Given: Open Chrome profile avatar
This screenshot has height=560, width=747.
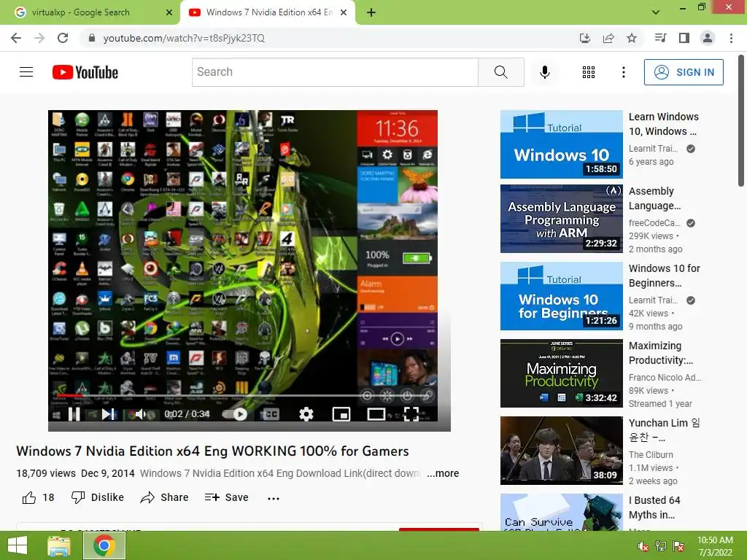Looking at the screenshot, I should (x=708, y=38).
